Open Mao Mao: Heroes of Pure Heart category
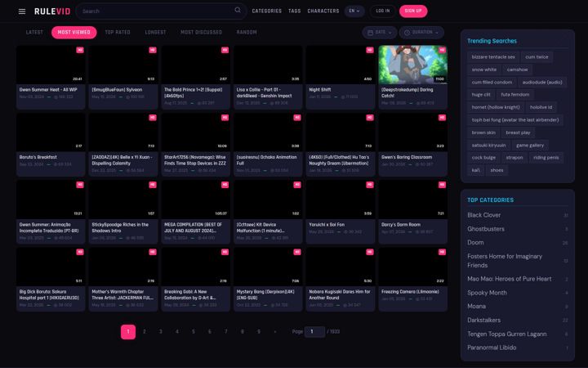The width and height of the screenshot is (588, 368). [518, 279]
